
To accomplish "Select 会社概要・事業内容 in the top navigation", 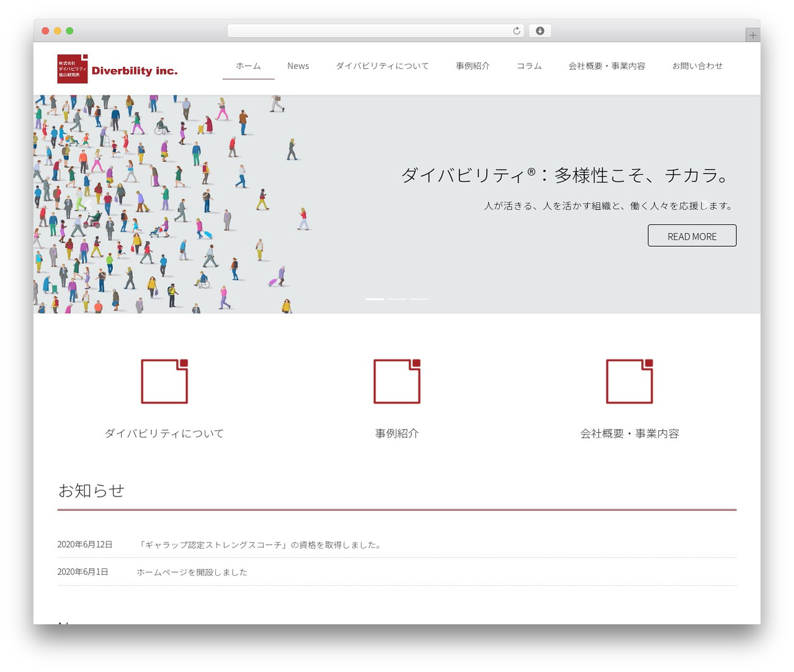I will (x=607, y=66).
